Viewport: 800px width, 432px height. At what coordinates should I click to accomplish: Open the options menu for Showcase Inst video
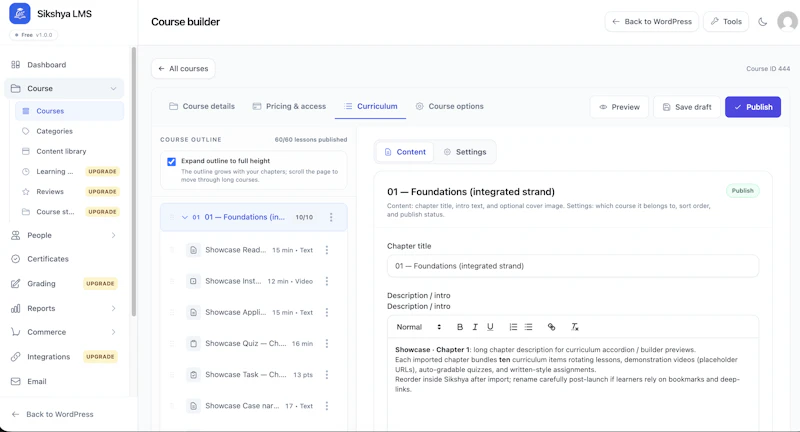(327, 281)
